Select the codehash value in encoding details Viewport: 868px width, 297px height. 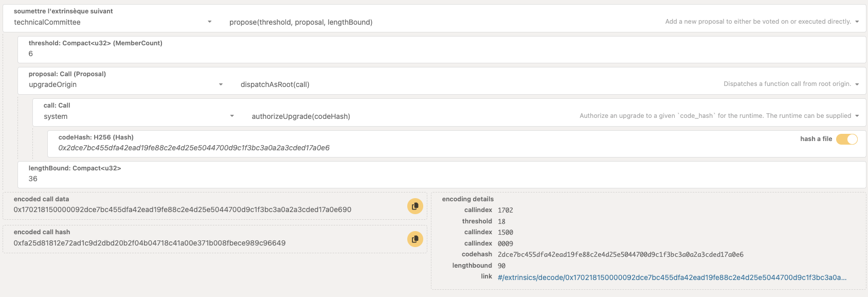pos(620,255)
